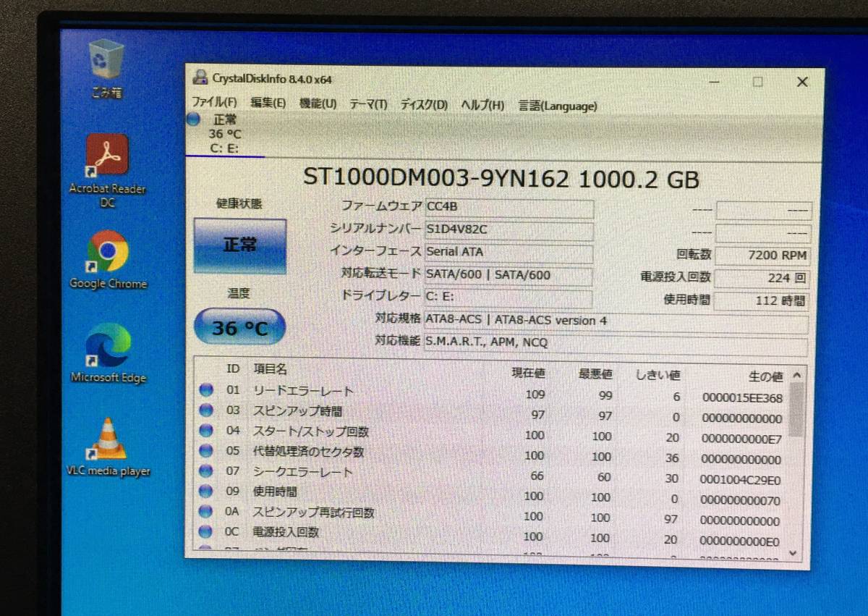The image size is (868, 616).
Task: Click the features field S.M.A.R.T., APM, NCQ
Action: tap(616, 345)
